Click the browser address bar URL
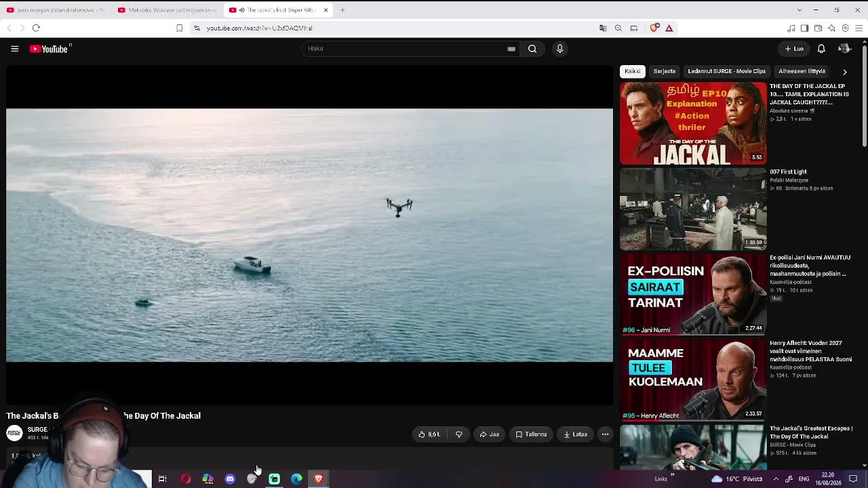This screenshot has height=488, width=868. [259, 28]
